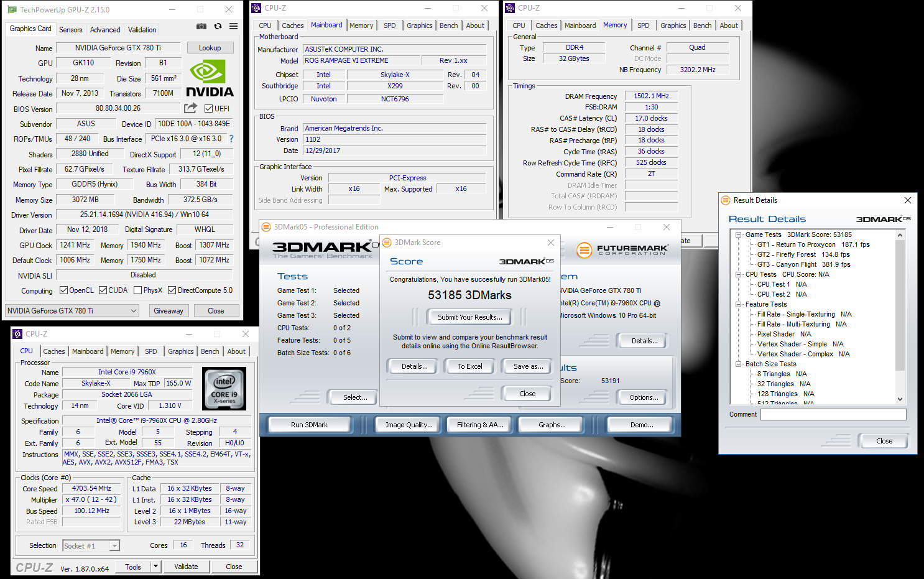Open the GPU-Z hamburger menu
This screenshot has height=579, width=924.
233,26
